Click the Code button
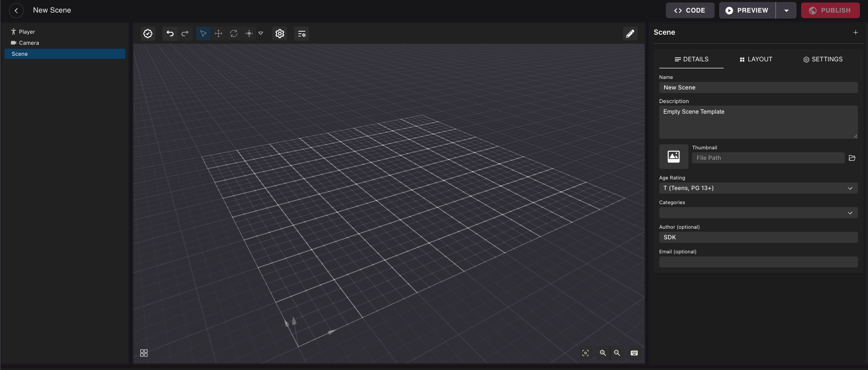The width and height of the screenshot is (868, 370). coord(689,11)
